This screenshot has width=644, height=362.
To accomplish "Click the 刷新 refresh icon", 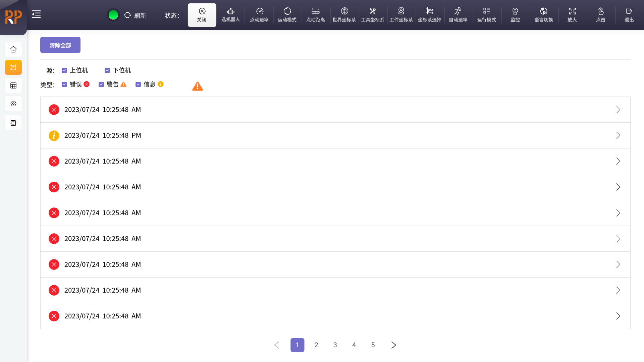I will pos(127,15).
